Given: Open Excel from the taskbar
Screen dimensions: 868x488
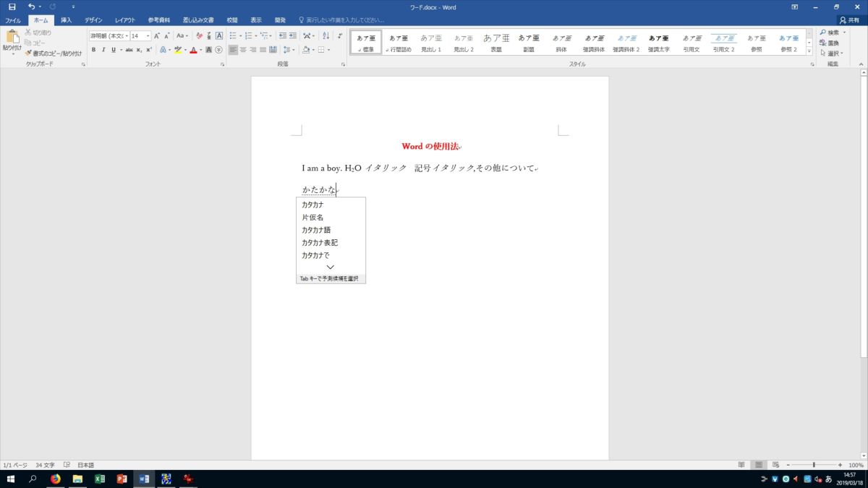Looking at the screenshot, I should pos(100,479).
